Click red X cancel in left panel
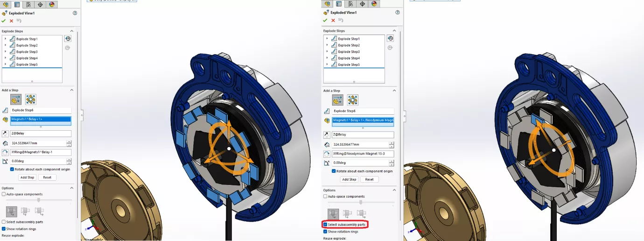The height and width of the screenshot is (241, 644). (x=11, y=21)
